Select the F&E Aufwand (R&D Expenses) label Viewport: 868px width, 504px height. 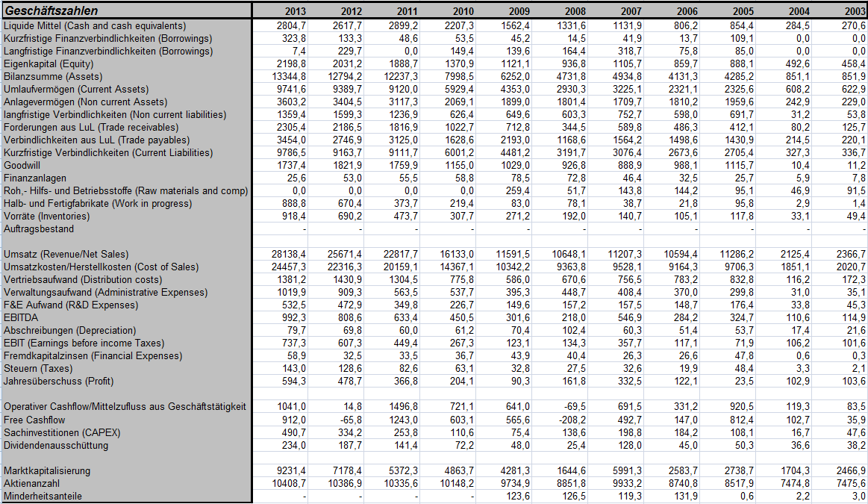tap(71, 305)
